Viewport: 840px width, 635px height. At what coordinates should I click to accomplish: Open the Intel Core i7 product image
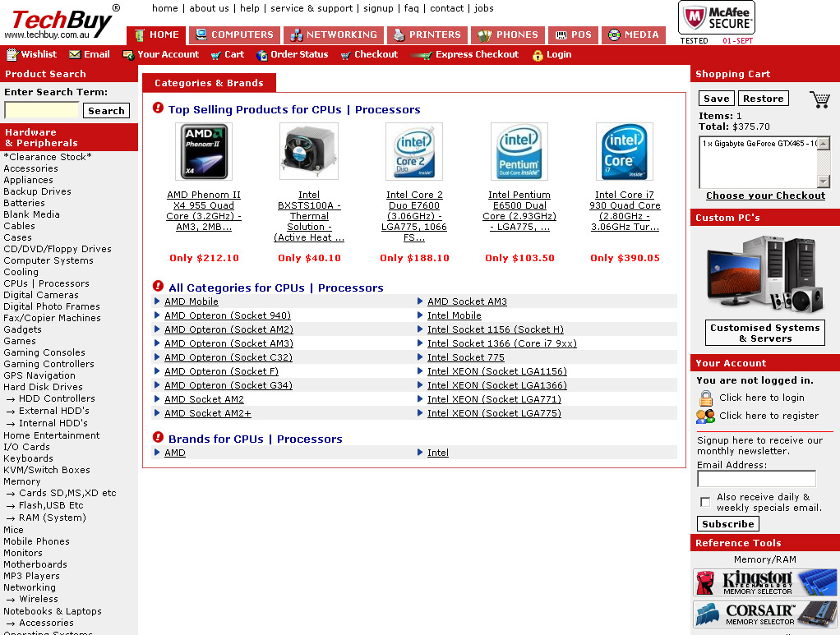pos(624,151)
